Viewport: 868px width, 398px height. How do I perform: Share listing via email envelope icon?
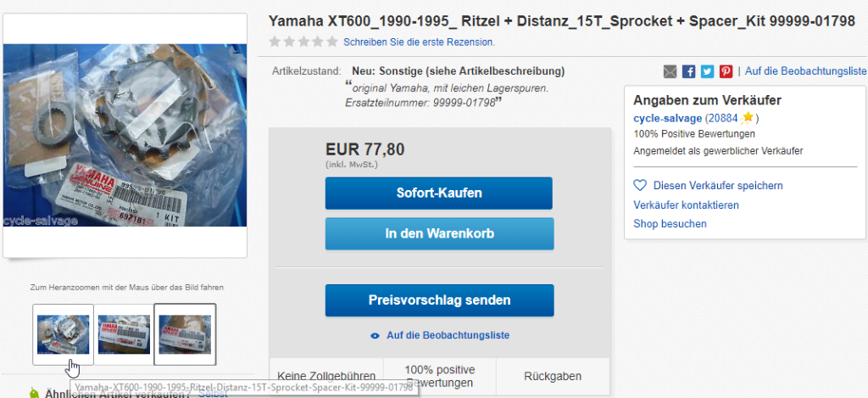[670, 71]
